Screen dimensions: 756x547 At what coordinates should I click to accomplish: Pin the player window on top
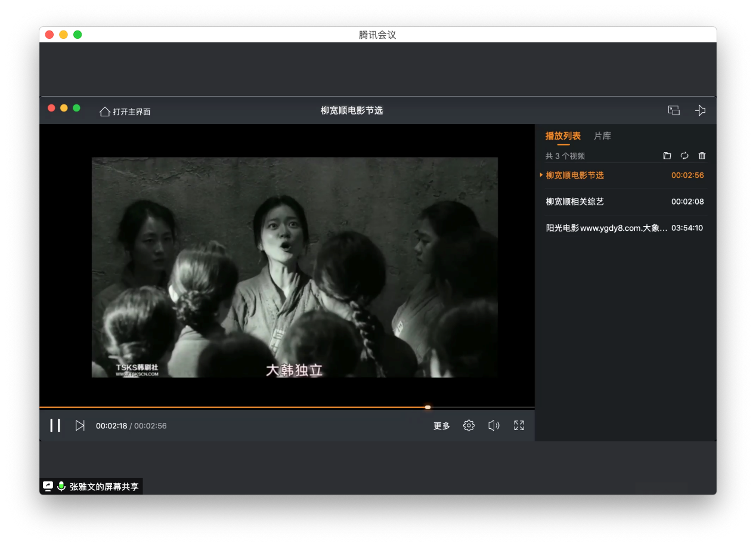700,110
